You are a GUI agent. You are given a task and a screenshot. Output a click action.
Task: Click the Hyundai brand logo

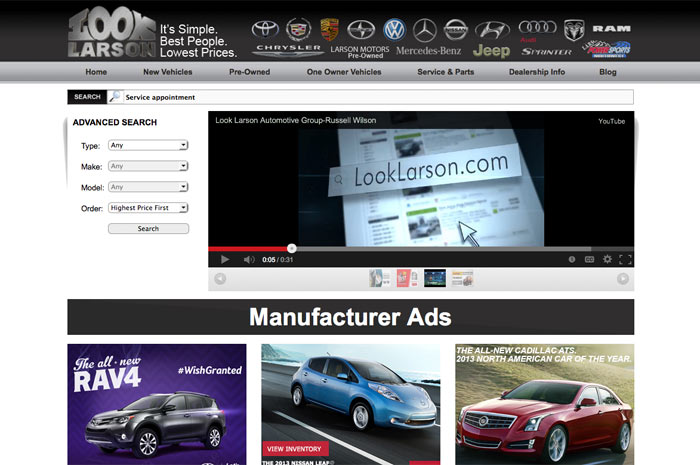click(x=492, y=30)
